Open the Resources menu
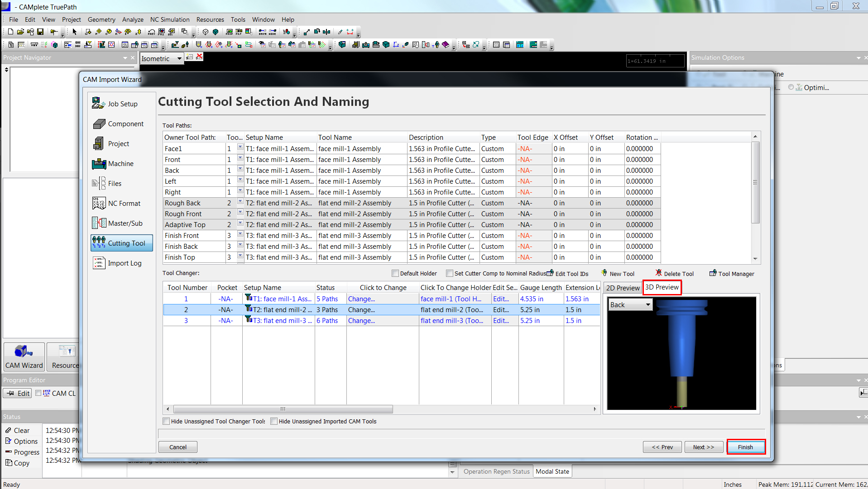 pyautogui.click(x=210, y=19)
